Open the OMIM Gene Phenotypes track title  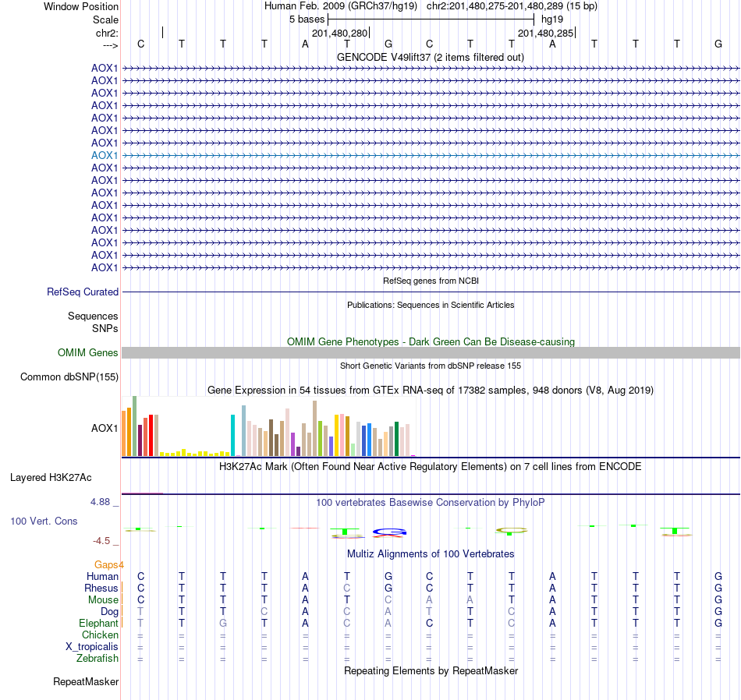pyautogui.click(x=431, y=341)
